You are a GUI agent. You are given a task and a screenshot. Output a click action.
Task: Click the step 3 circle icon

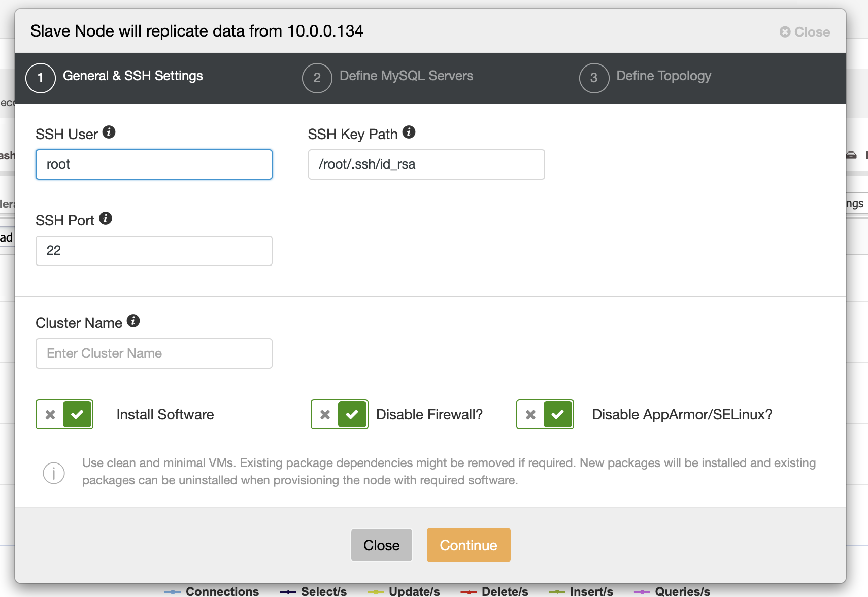click(x=594, y=78)
